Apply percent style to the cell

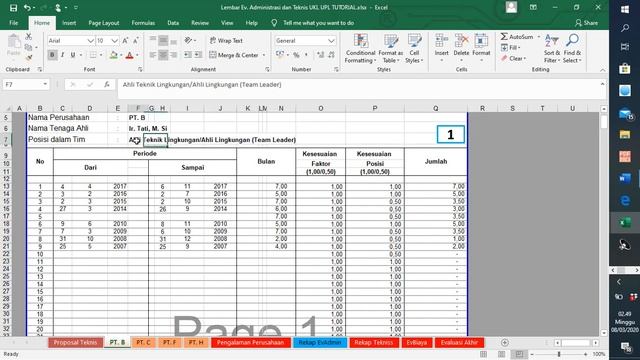pos(296,55)
